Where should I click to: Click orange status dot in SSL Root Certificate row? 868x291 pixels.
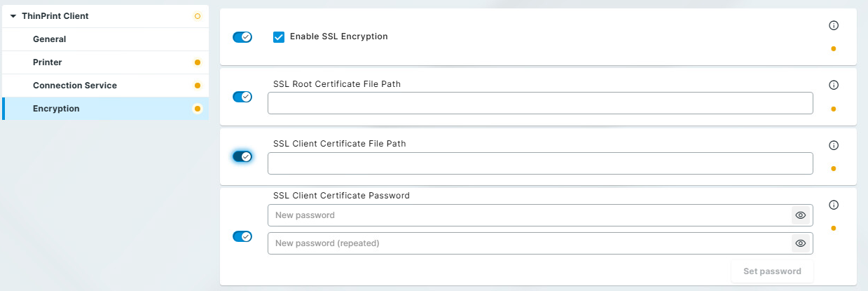834,109
